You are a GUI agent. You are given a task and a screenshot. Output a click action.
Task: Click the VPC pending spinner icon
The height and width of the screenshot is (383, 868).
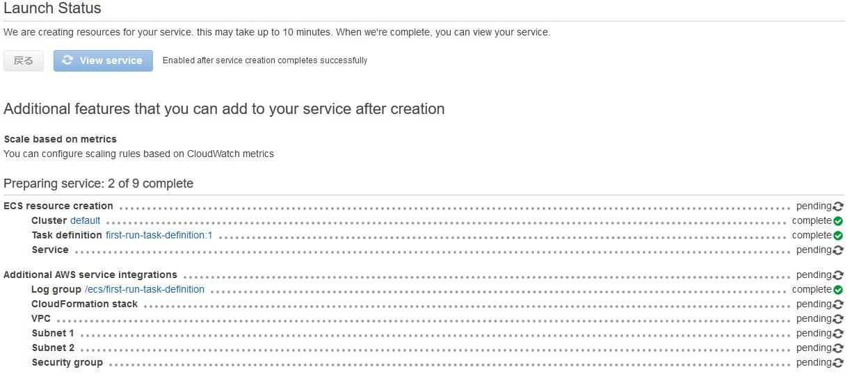838,319
